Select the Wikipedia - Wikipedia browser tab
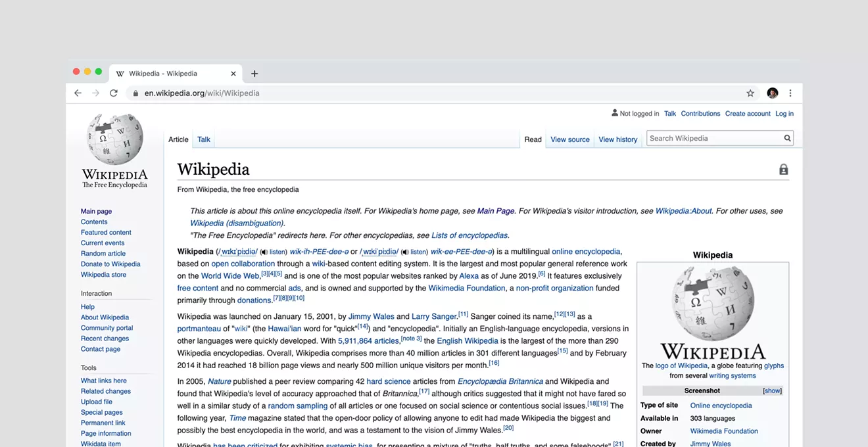868x447 pixels. click(176, 74)
